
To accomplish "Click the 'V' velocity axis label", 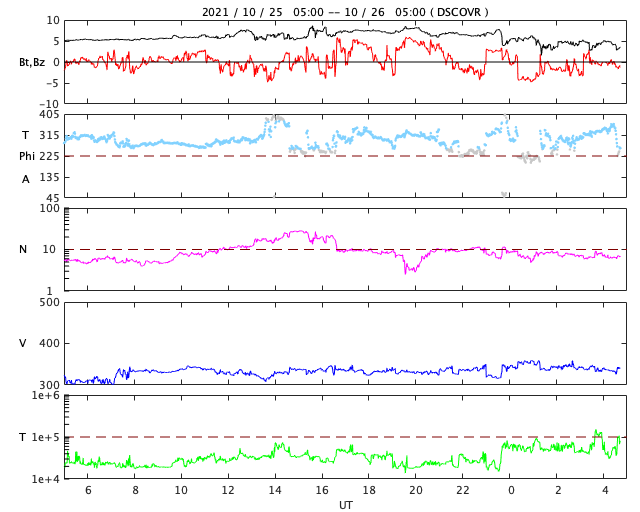I will [23, 343].
